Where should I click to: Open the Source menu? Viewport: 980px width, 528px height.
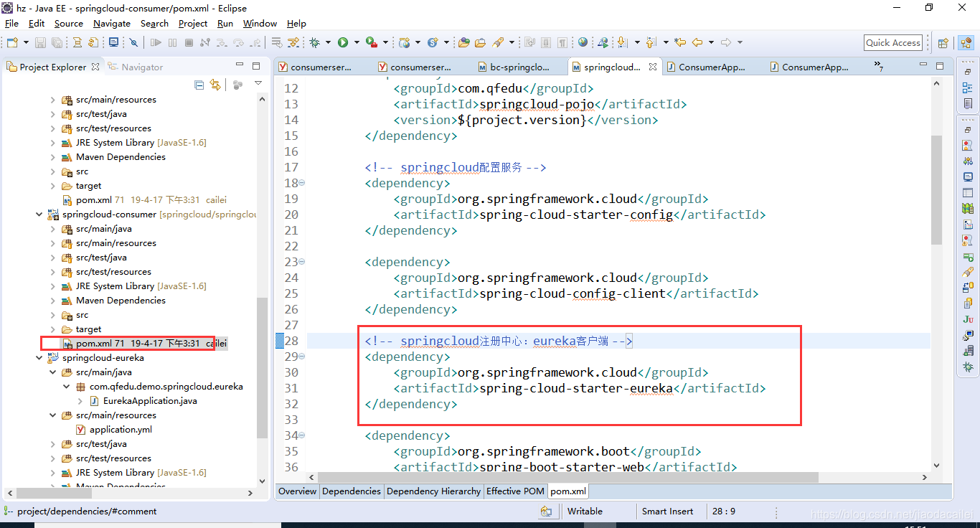click(69, 23)
